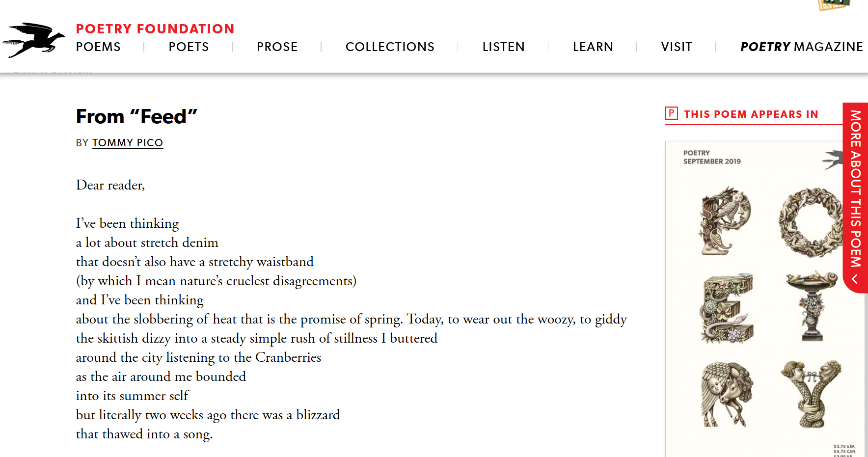Image resolution: width=868 pixels, height=457 pixels.
Task: Open the POETS navigation menu
Action: coord(189,47)
